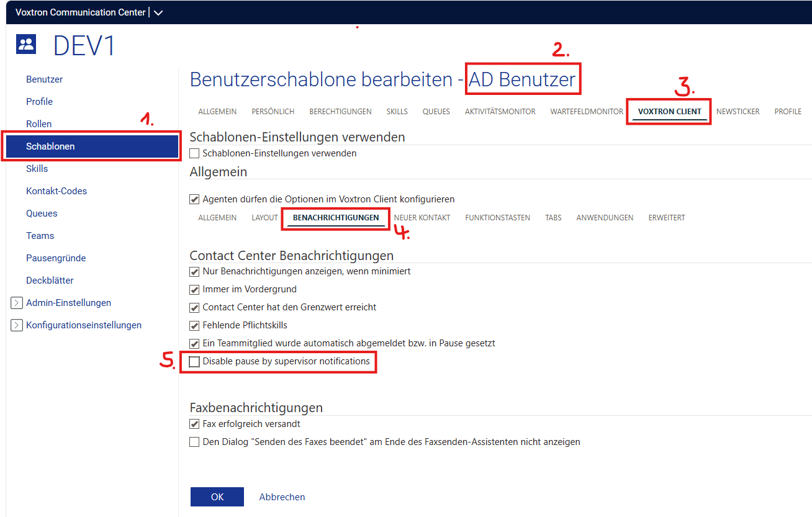Click the Abbrechen link
812x517 pixels.
coord(282,497)
